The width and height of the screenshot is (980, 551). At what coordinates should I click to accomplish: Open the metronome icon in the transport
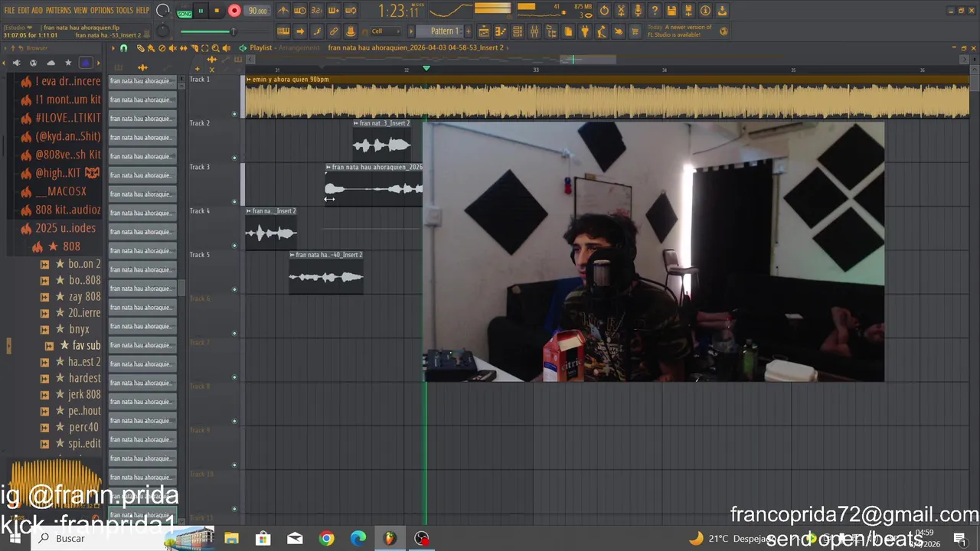point(283,11)
